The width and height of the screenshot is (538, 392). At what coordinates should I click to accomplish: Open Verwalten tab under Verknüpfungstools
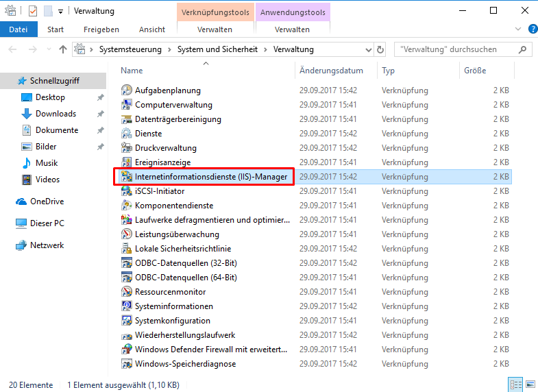(x=215, y=29)
